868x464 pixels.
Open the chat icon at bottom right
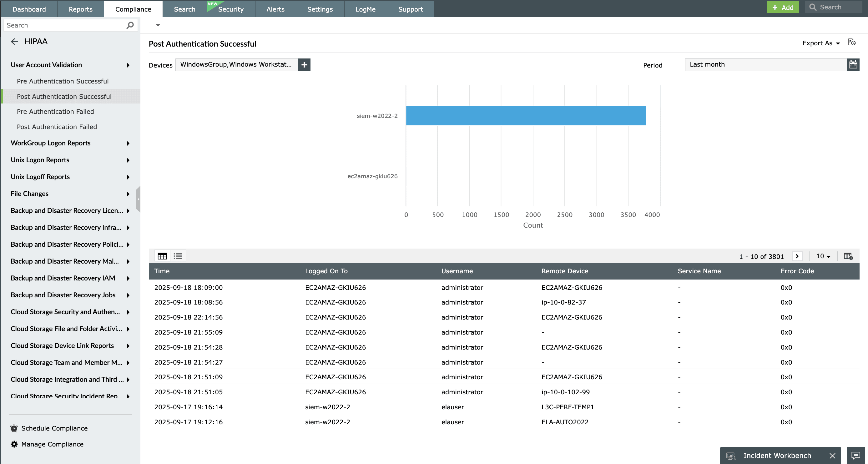point(855,455)
